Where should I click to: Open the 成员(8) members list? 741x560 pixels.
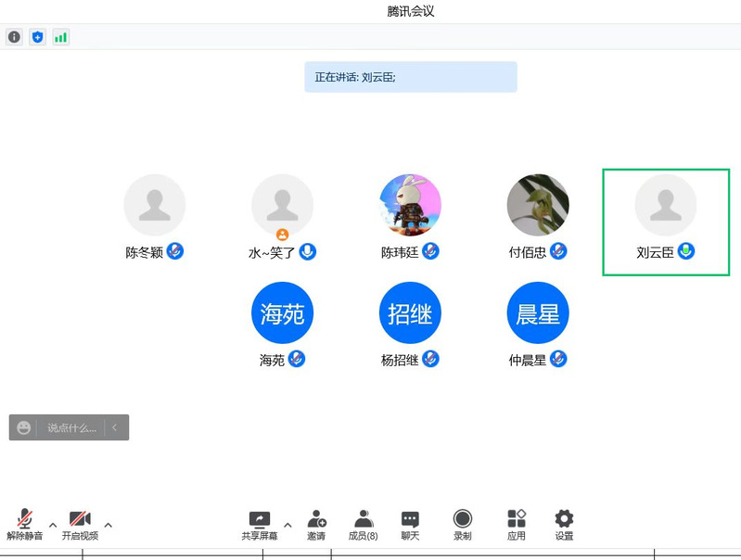pos(363,526)
